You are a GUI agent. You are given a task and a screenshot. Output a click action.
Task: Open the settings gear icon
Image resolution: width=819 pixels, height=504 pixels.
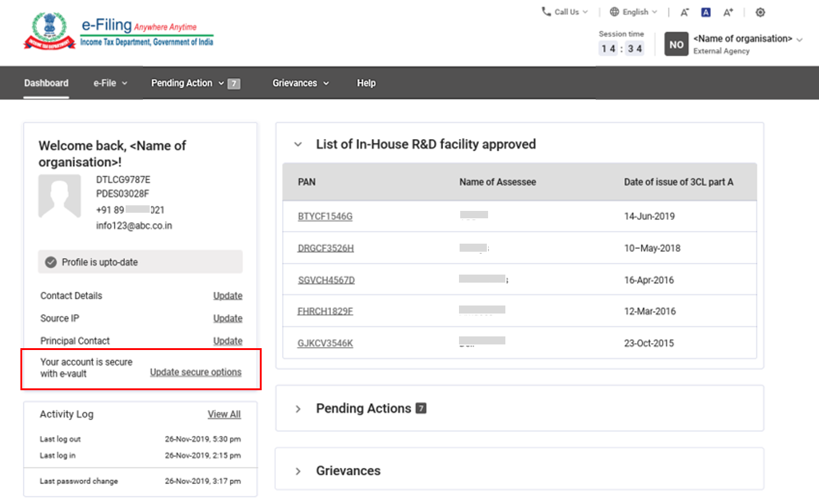(x=760, y=12)
